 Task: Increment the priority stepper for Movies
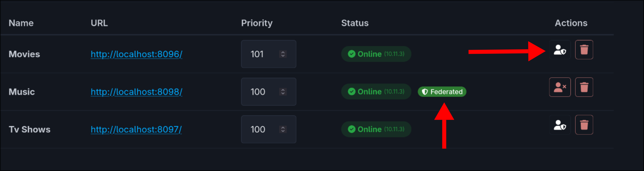pyautogui.click(x=283, y=52)
